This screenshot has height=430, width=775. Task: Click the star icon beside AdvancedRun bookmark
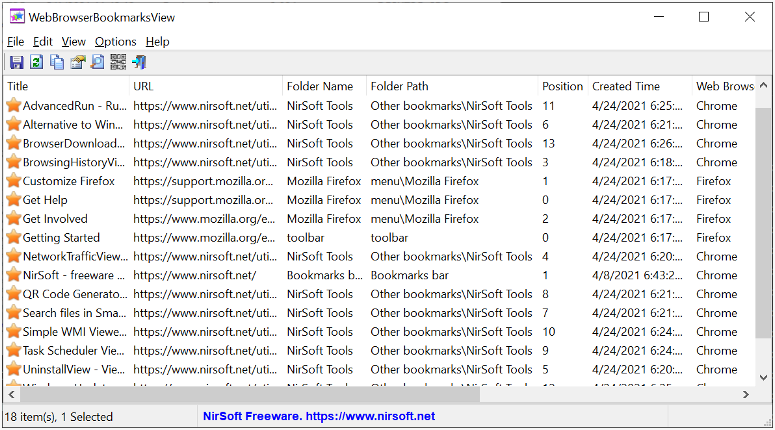[x=13, y=105]
